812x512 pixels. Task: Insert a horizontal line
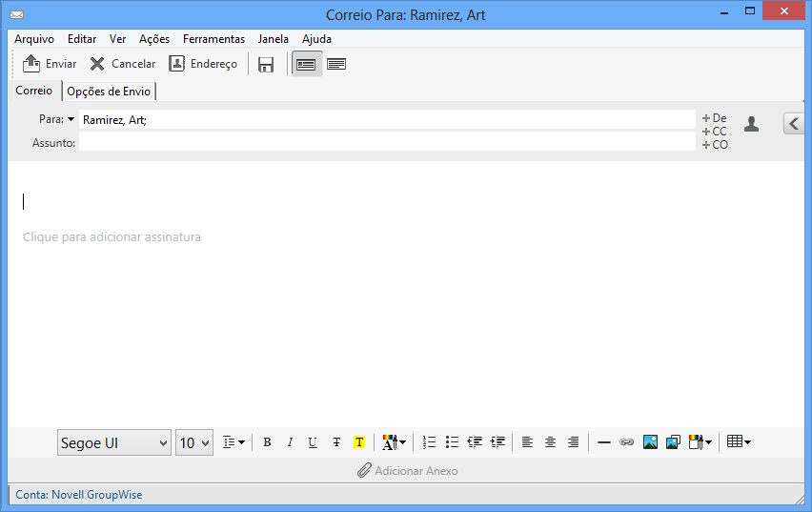(x=604, y=442)
